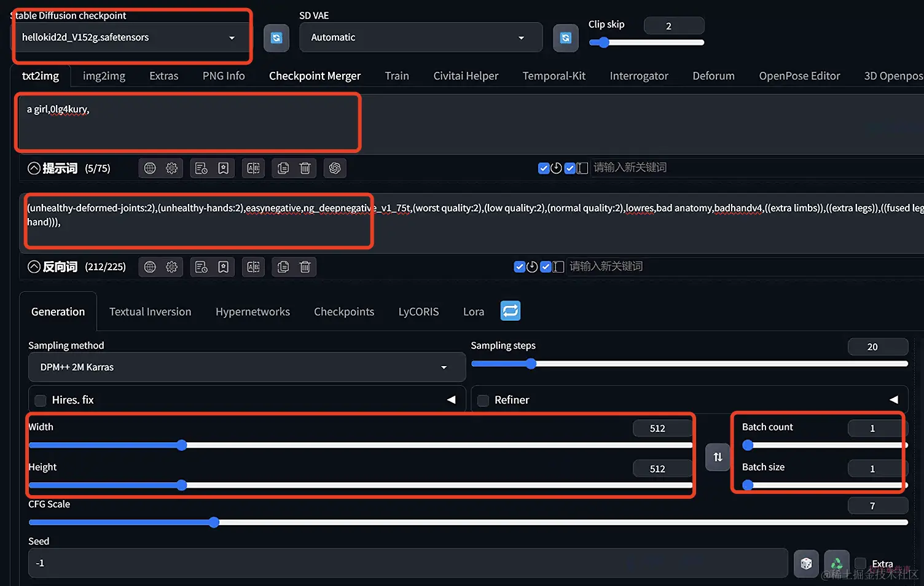Open the Extras tab

[164, 76]
